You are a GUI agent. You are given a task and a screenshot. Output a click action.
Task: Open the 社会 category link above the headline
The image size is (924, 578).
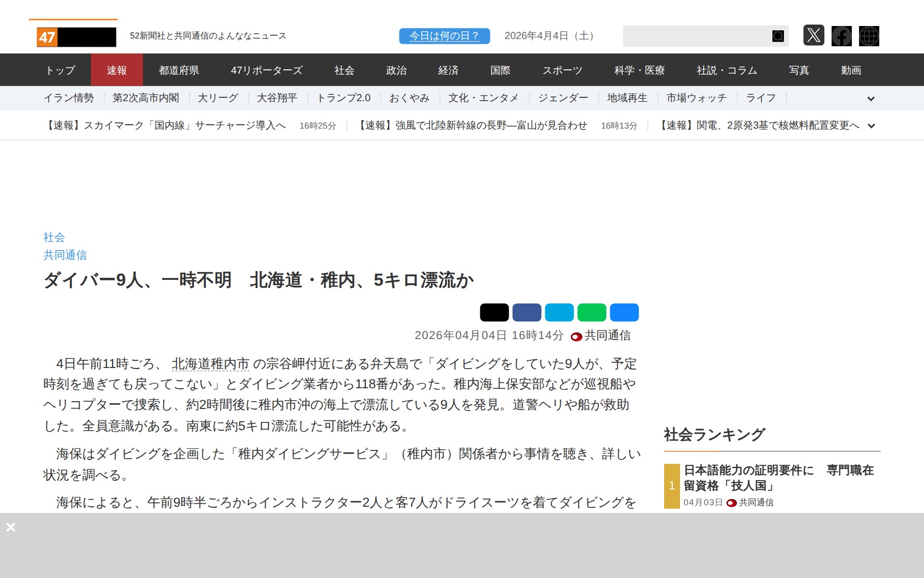click(53, 237)
